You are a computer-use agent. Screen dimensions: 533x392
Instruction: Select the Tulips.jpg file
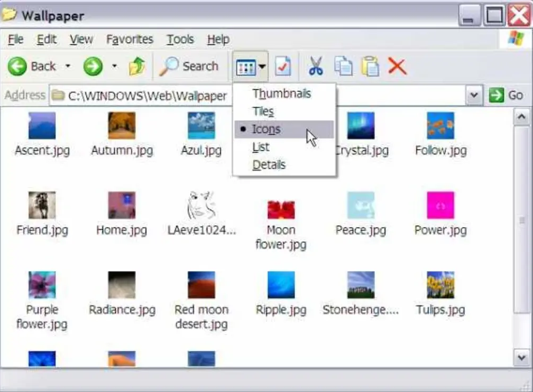(x=440, y=293)
